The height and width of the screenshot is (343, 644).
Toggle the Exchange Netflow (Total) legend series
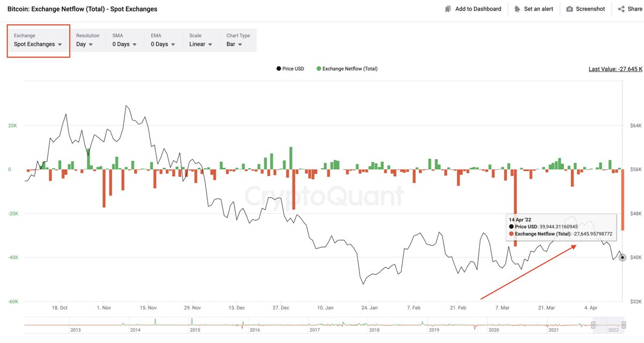click(x=347, y=69)
